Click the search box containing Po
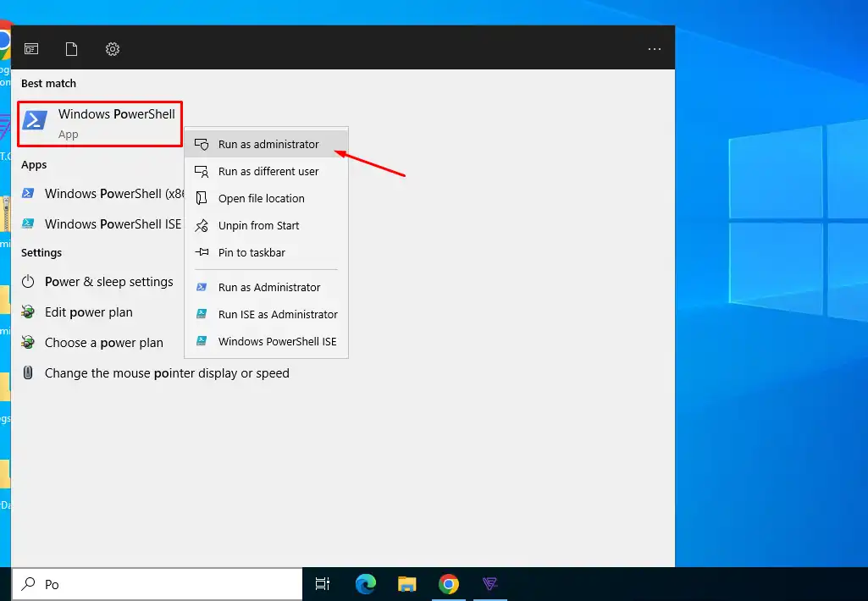This screenshot has width=868, height=601. point(158,584)
